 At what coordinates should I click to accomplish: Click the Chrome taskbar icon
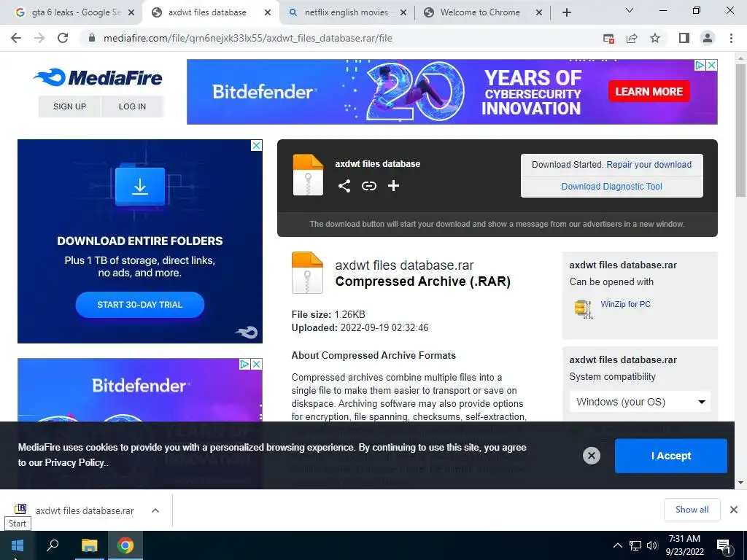click(125, 545)
